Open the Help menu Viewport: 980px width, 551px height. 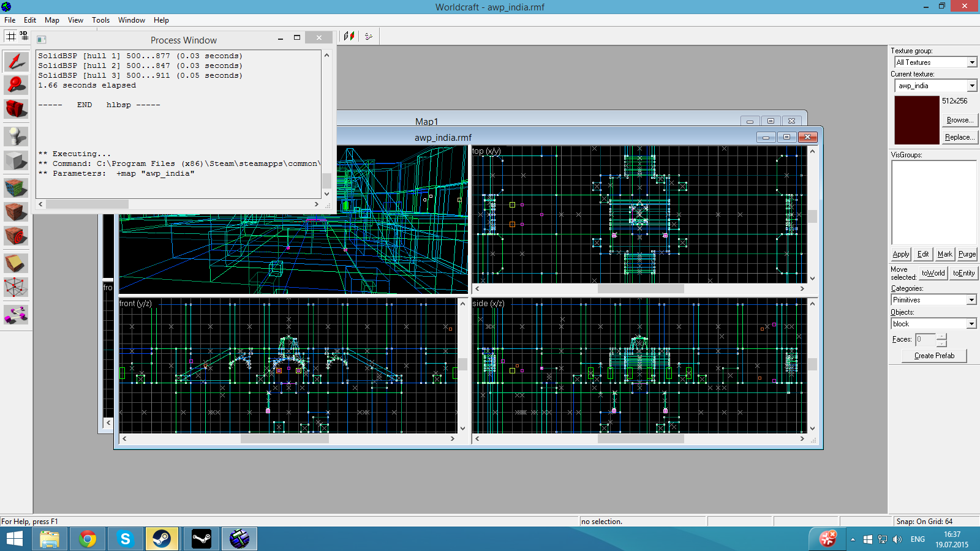[161, 20]
